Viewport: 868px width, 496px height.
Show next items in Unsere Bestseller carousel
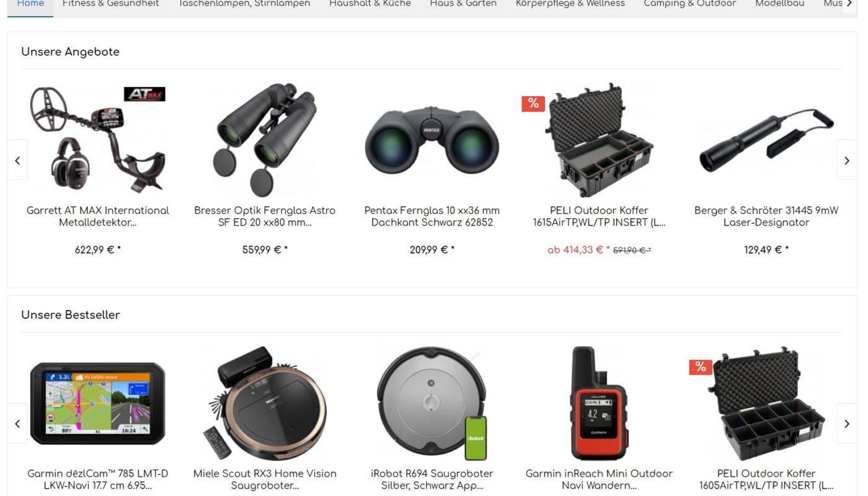(847, 423)
